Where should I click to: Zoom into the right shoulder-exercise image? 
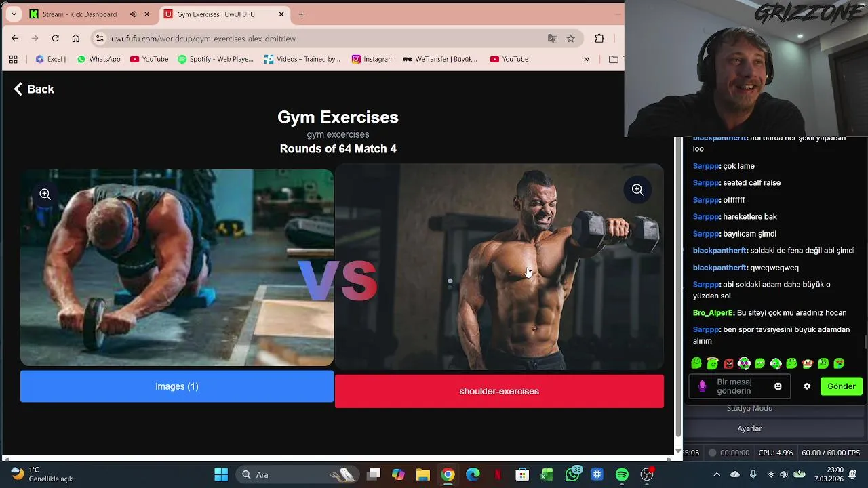(637, 190)
